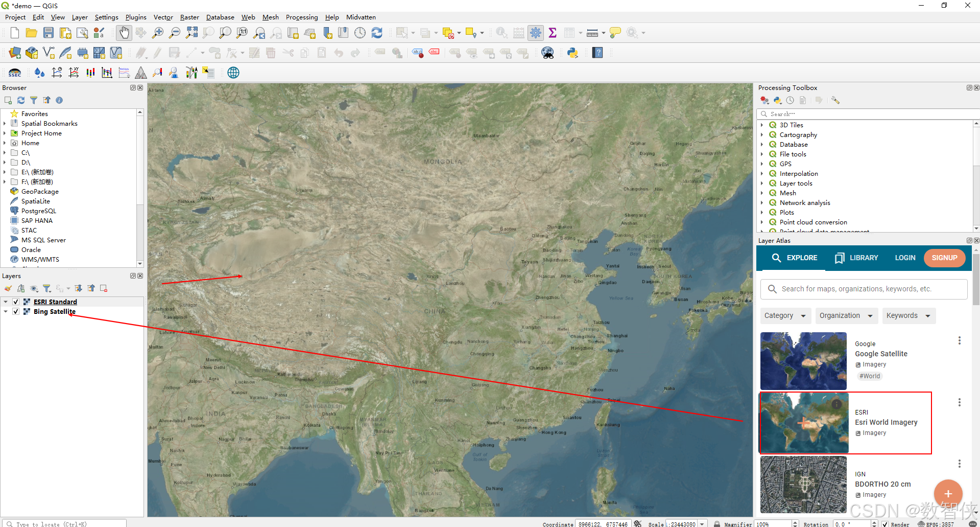The height and width of the screenshot is (527, 980).
Task: Refresh the map canvas
Action: 377,33
